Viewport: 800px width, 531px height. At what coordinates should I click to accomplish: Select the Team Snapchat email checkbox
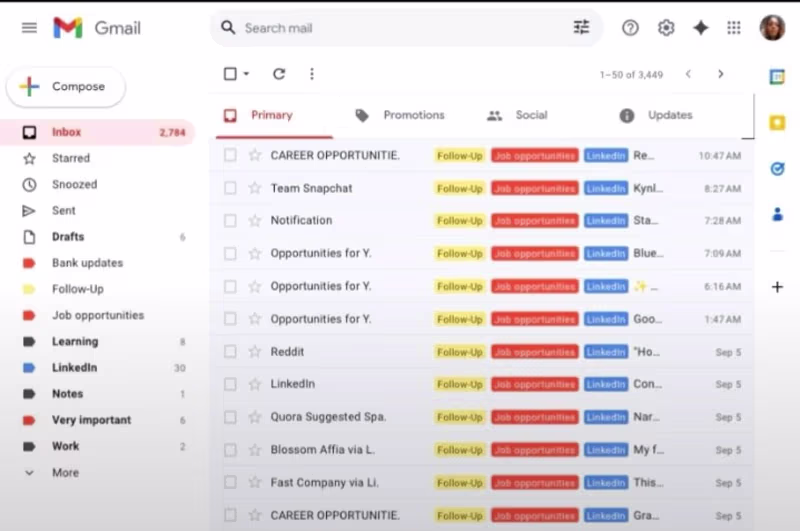(230, 188)
